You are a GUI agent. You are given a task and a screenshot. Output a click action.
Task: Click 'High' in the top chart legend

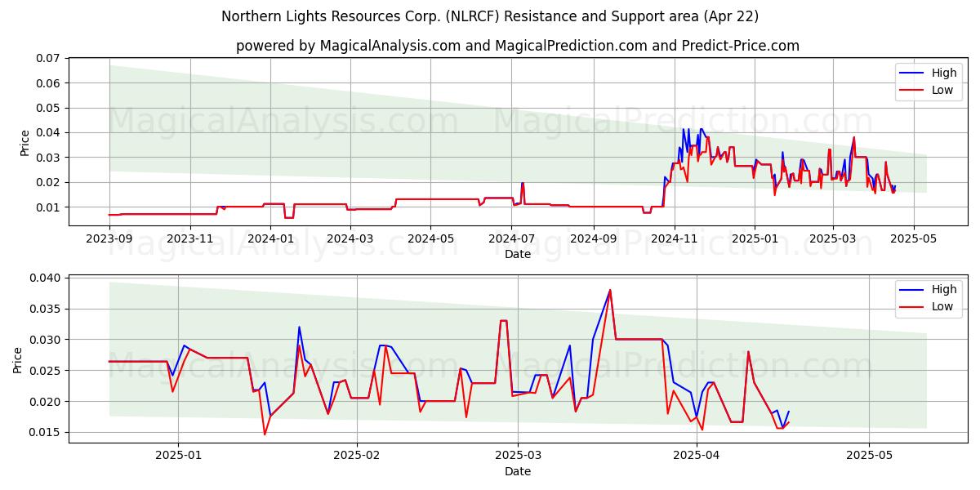(944, 73)
